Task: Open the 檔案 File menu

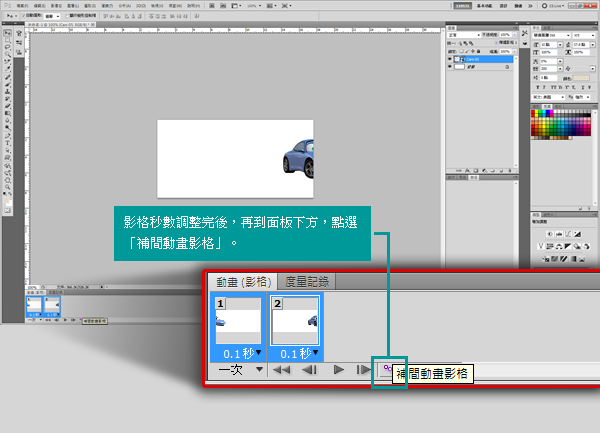Action: tap(23, 6)
